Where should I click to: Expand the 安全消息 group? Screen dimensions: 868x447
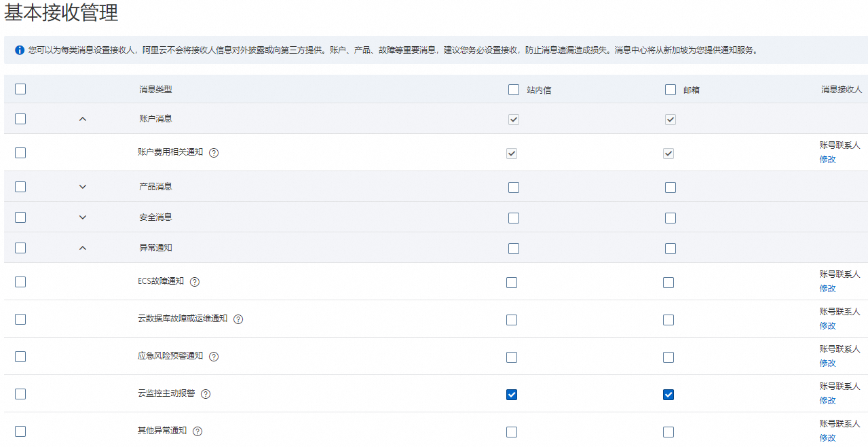pyautogui.click(x=83, y=217)
